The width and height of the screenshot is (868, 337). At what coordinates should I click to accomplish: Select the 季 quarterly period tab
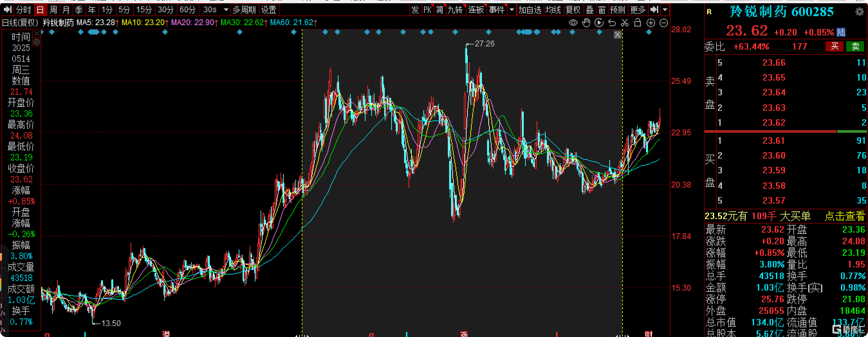[79, 10]
